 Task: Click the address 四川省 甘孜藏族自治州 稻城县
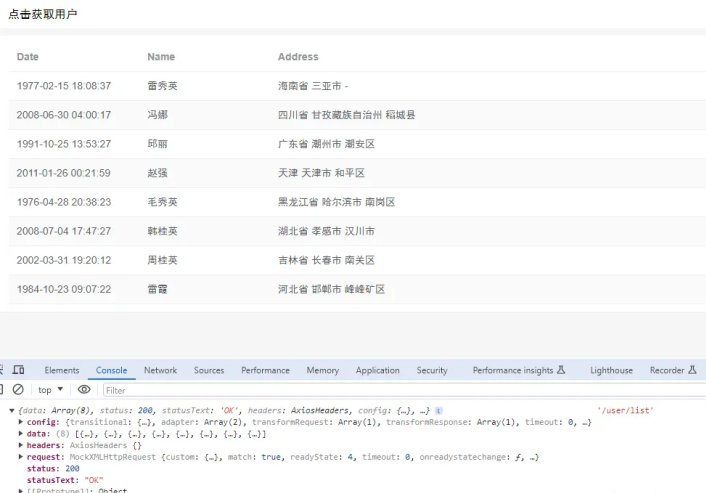(346, 115)
